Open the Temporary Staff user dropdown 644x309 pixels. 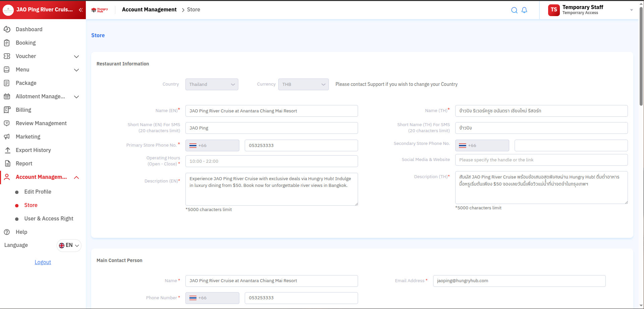(x=631, y=10)
